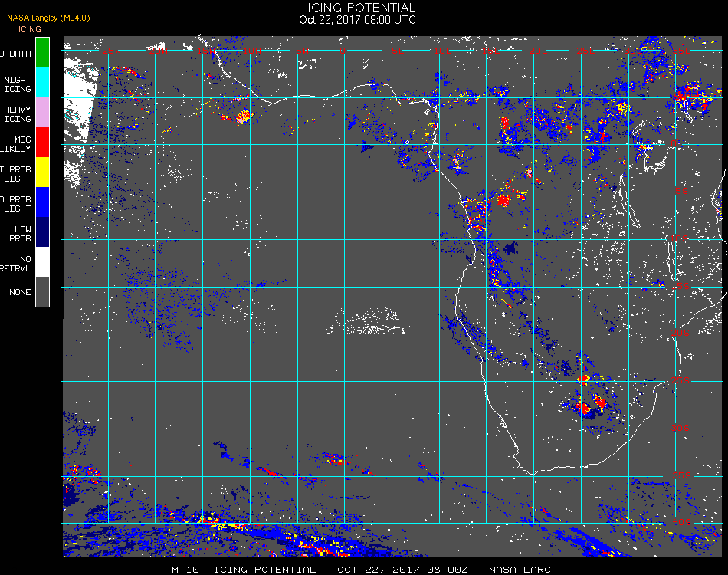Click the '20S' latitude label
The image size is (728, 575).
(x=680, y=333)
